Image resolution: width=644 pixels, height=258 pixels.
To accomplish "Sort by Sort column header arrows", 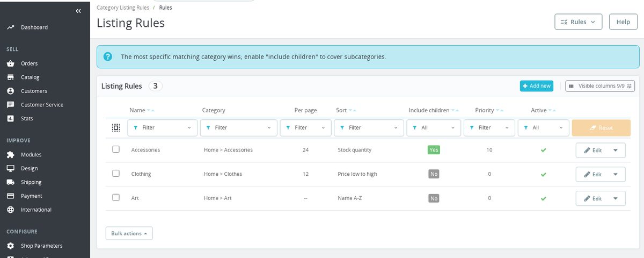I will (x=353, y=110).
